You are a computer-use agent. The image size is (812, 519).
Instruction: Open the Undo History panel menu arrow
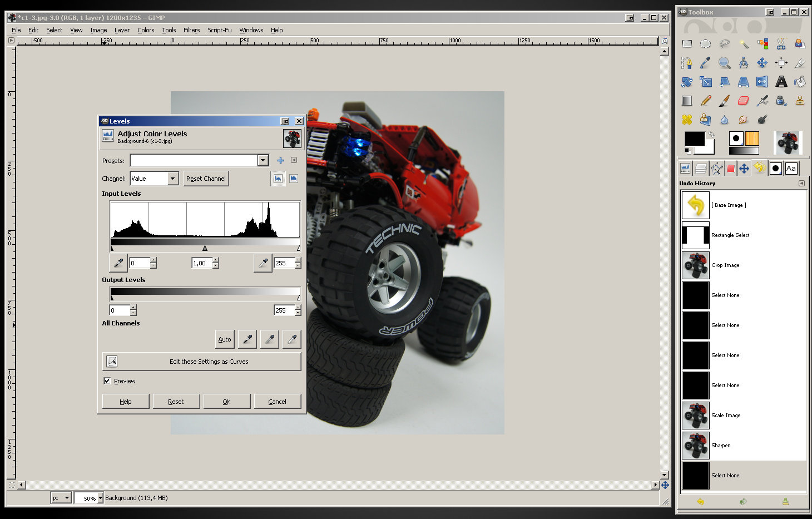coord(801,183)
